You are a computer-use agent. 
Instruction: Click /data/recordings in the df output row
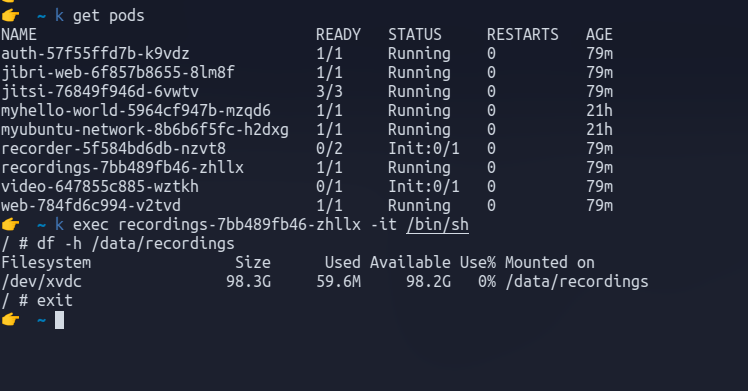pos(577,281)
